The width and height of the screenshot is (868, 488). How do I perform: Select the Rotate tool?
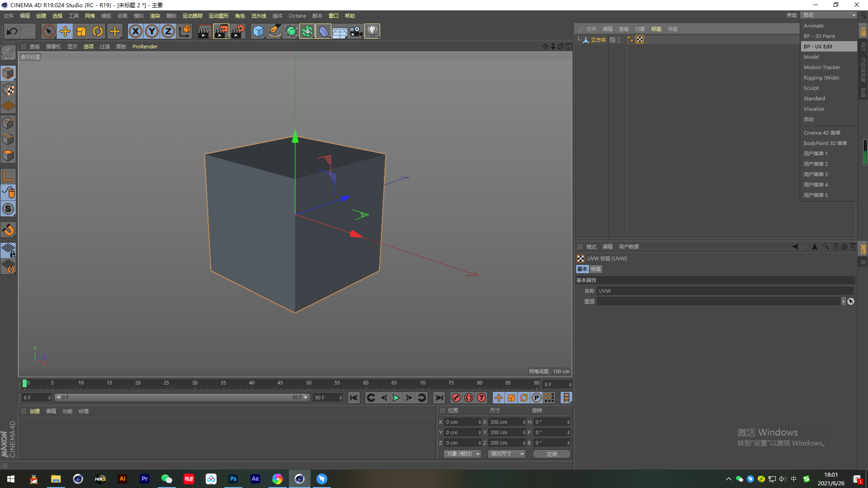(98, 31)
